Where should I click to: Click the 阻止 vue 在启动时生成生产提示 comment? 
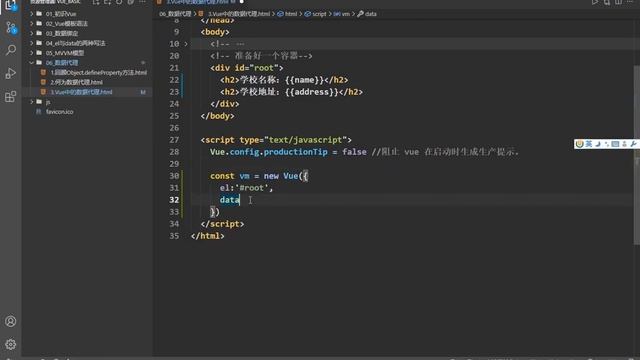pos(445,152)
